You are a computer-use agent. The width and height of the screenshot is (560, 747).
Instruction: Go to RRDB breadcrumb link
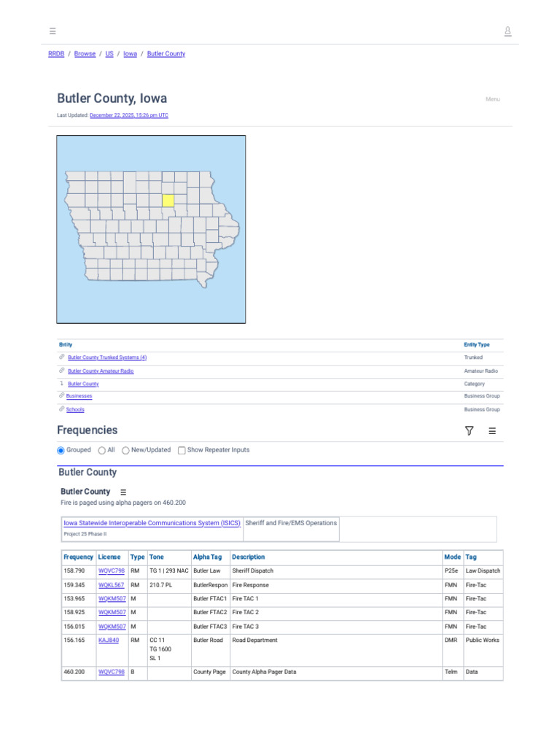tap(56, 54)
